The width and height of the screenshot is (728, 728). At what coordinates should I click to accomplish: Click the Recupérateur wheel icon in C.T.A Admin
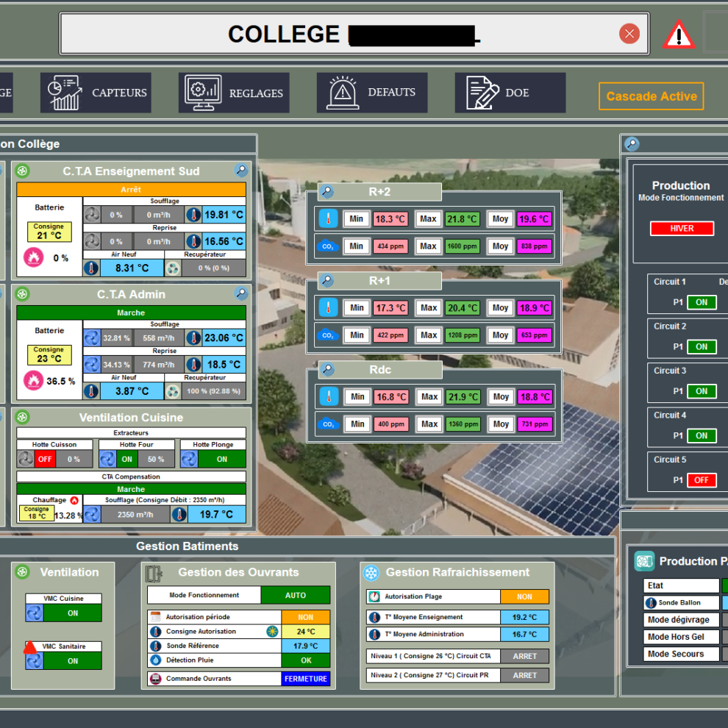[173, 390]
